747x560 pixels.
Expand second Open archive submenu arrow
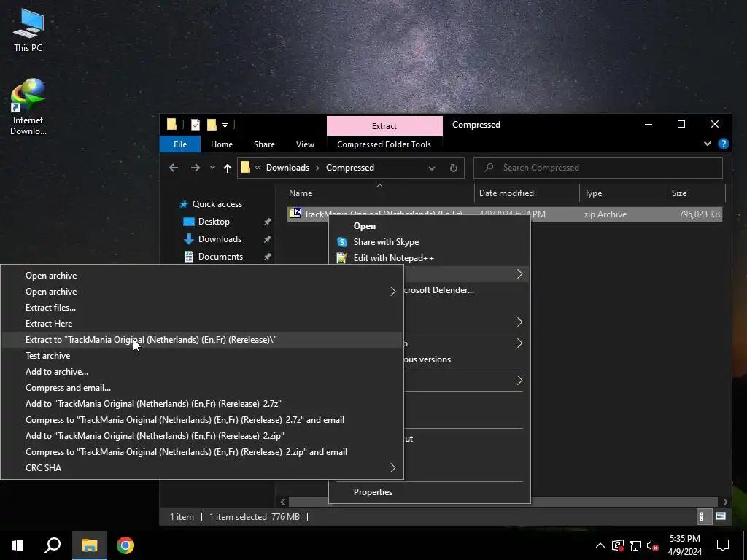pos(392,292)
